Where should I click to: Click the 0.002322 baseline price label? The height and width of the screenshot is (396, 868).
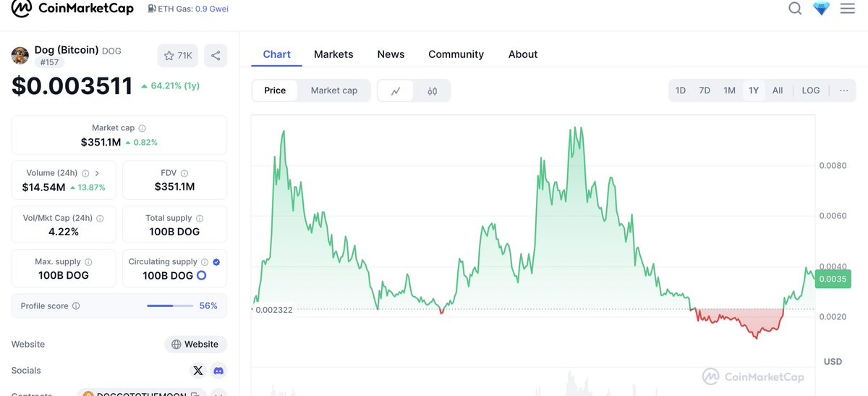(x=274, y=309)
